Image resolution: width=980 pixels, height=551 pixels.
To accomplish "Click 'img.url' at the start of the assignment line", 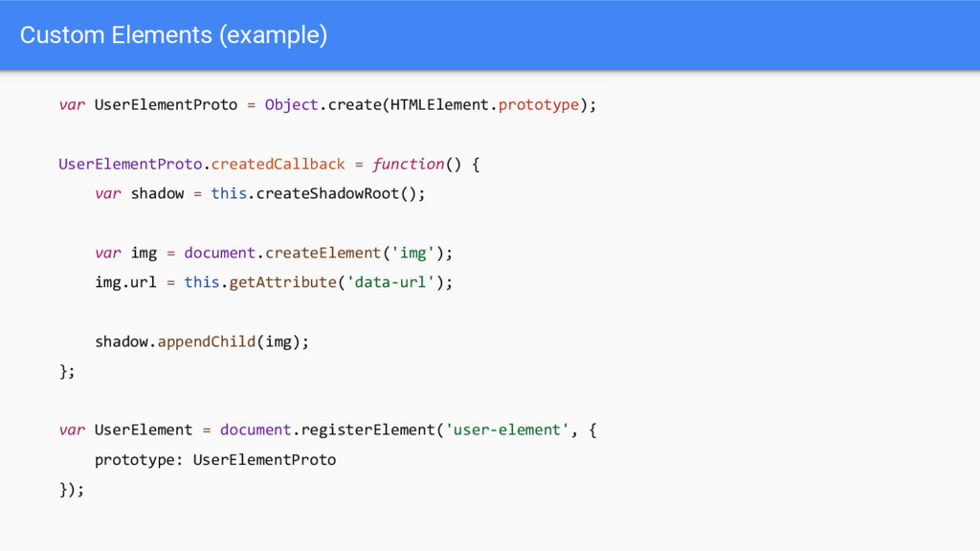I will click(125, 282).
